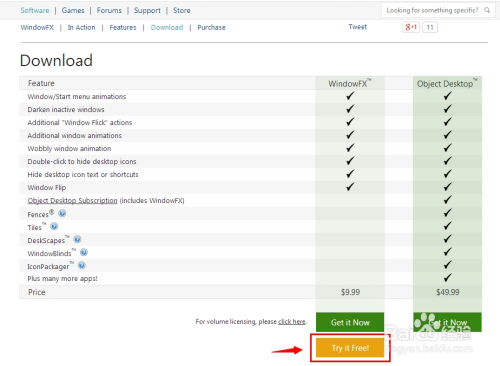This screenshot has height=366, width=500.
Task: Click the WindowBlinds product name
Action: click(x=49, y=253)
